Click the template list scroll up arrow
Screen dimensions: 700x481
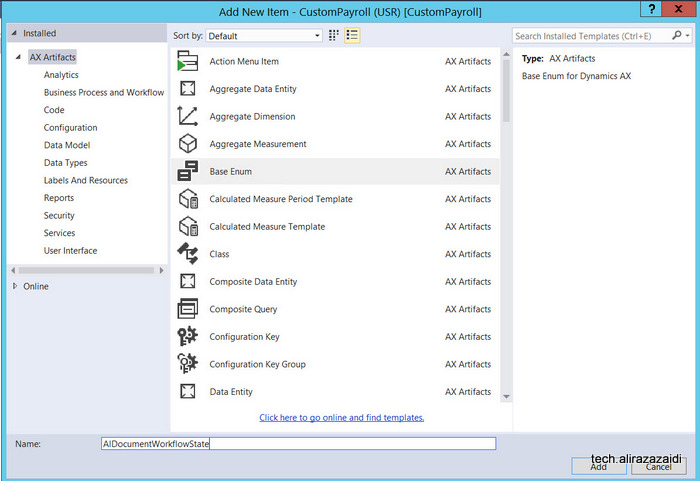506,54
